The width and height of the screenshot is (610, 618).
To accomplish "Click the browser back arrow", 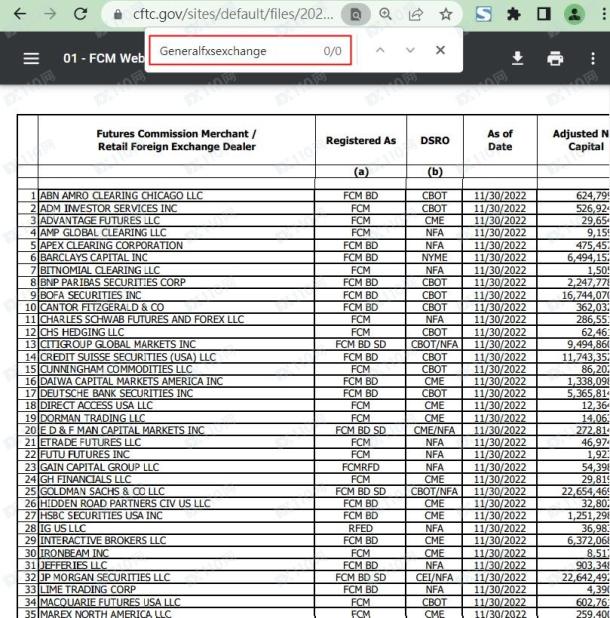I will coord(19,14).
